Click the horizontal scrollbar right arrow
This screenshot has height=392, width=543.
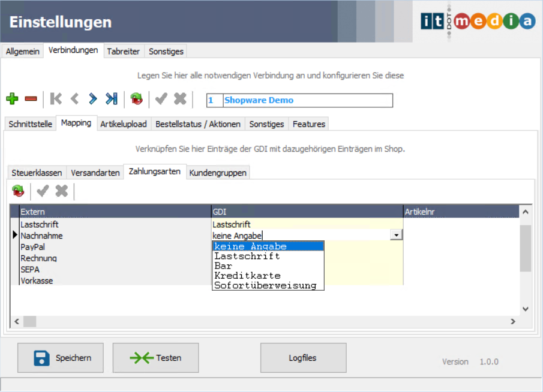[513, 322]
